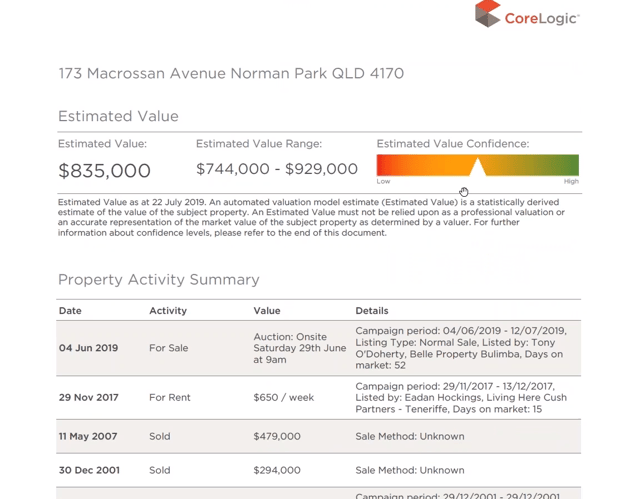The width and height of the screenshot is (629, 499).
Task: Click the $294,000 sold value
Action: [277, 470]
